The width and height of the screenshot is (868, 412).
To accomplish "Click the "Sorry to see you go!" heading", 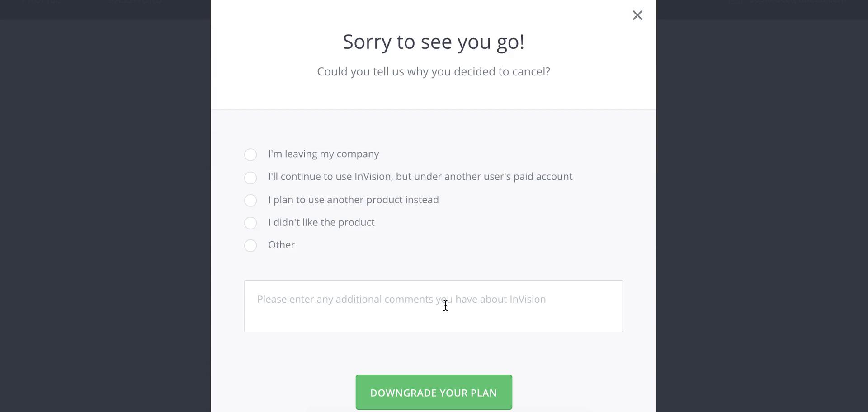I will [433, 42].
